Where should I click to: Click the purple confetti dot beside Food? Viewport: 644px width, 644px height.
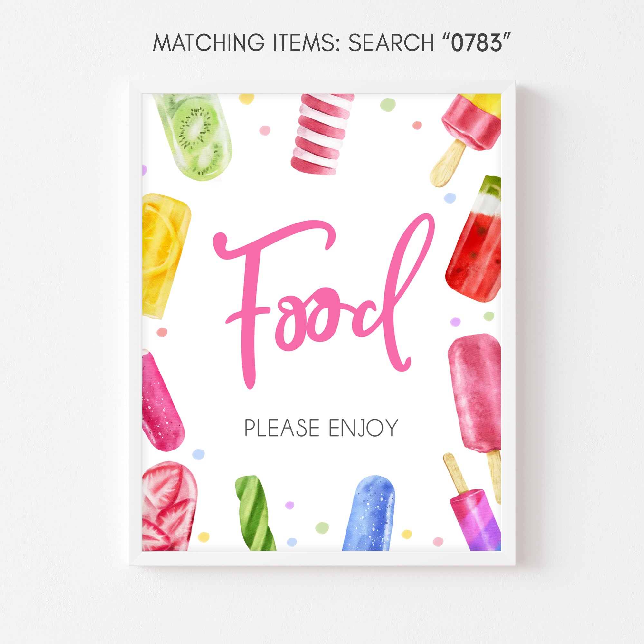point(455,322)
